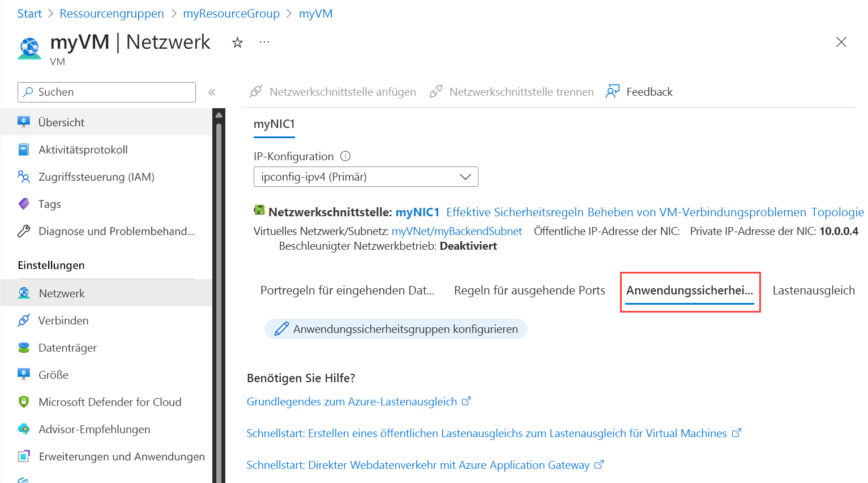Open the myVNet/myBackendSubnet link

pyautogui.click(x=456, y=230)
